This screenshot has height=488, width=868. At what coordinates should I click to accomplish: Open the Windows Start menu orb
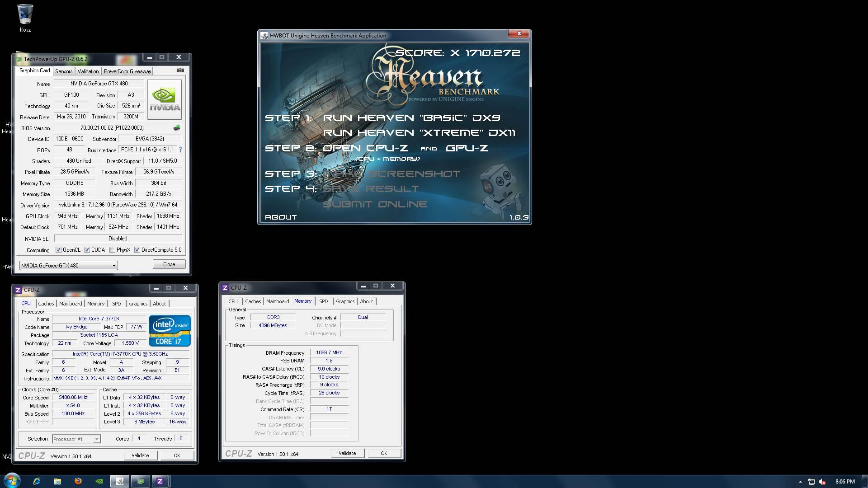[12, 480]
